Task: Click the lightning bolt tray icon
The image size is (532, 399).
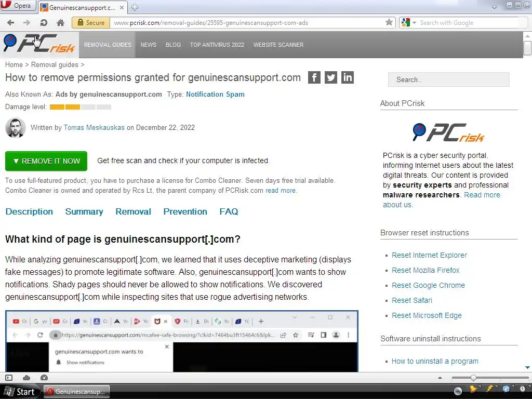Action: pos(489,389)
